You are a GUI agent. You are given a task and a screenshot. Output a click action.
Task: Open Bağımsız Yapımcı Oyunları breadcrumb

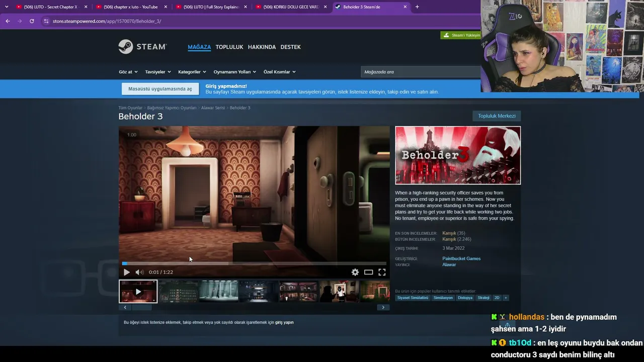[x=172, y=108]
